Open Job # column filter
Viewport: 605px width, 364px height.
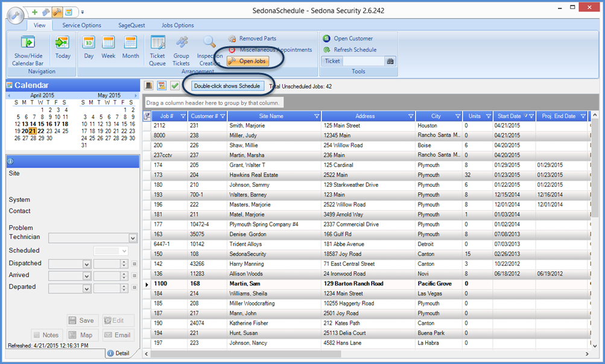pos(183,116)
